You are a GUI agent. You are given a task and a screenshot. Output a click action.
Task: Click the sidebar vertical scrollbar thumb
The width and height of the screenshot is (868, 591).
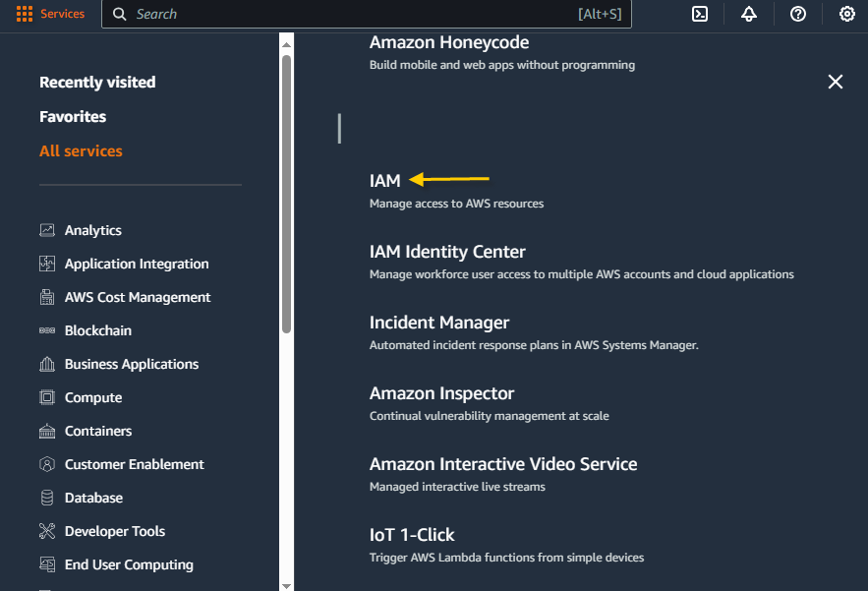pyautogui.click(x=286, y=194)
